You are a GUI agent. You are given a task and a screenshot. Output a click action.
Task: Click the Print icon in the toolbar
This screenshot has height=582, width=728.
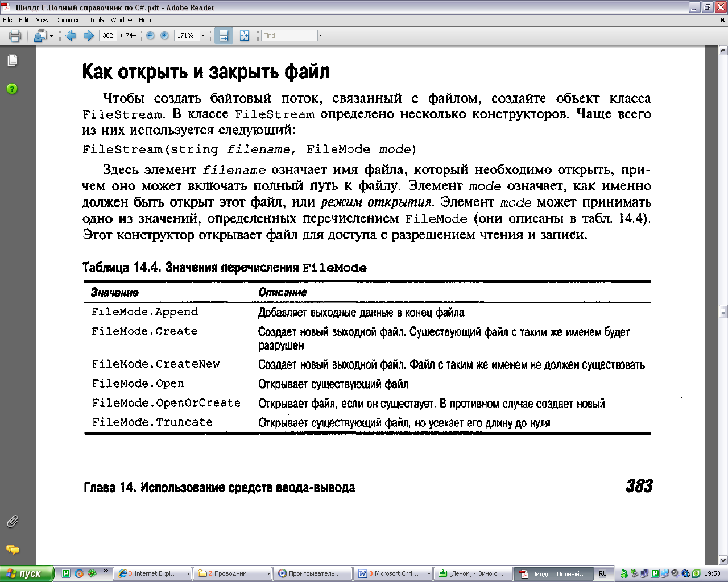click(x=15, y=36)
